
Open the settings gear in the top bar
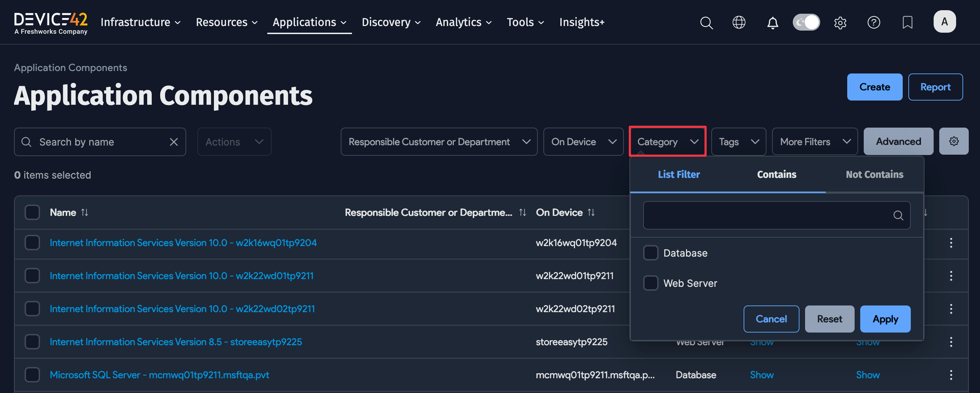coord(841,22)
